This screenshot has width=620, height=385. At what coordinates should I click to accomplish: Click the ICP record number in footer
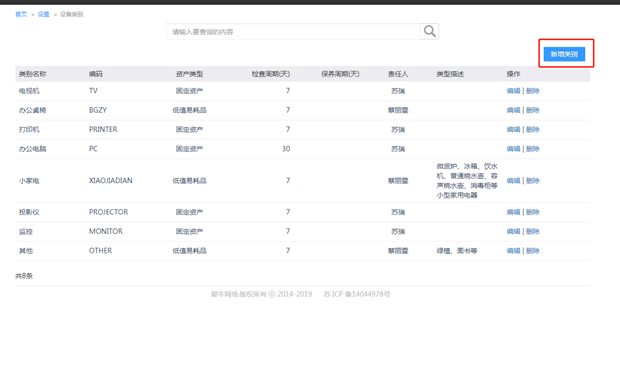tap(357, 294)
